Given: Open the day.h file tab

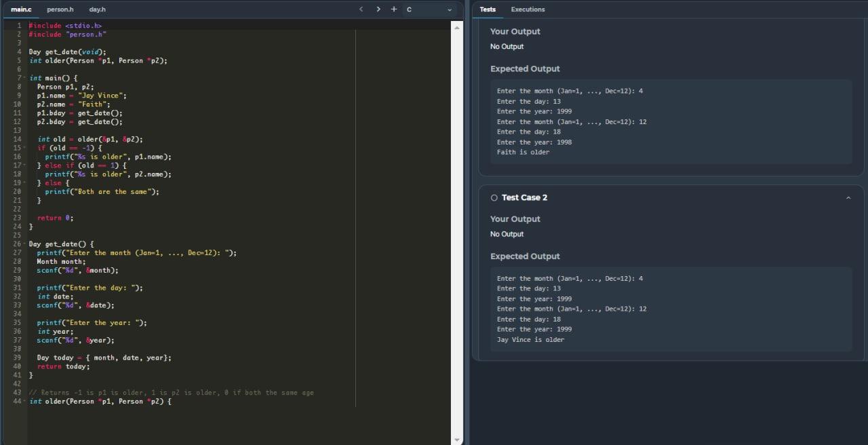Looking at the screenshot, I should tap(97, 9).
